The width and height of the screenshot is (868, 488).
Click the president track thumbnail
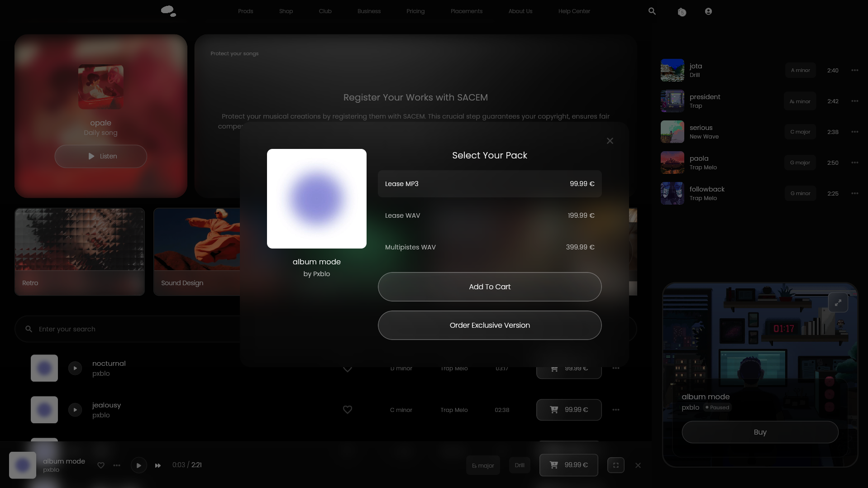pyautogui.click(x=672, y=101)
